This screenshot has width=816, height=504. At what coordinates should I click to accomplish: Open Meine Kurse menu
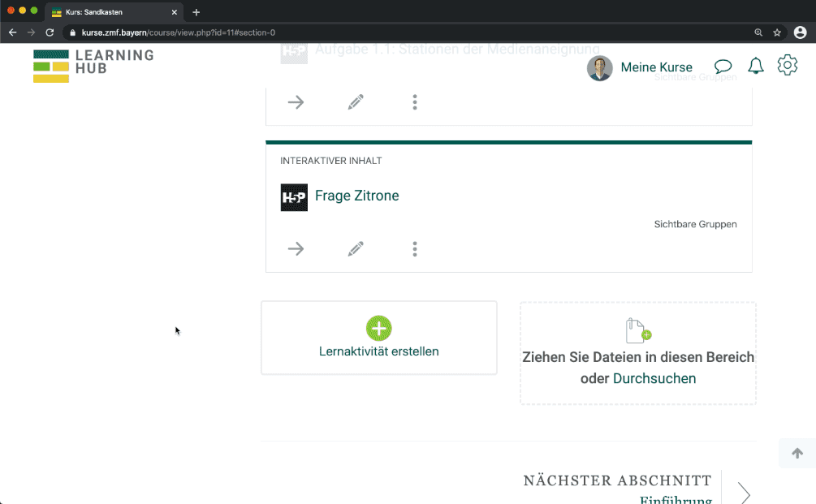tap(656, 67)
